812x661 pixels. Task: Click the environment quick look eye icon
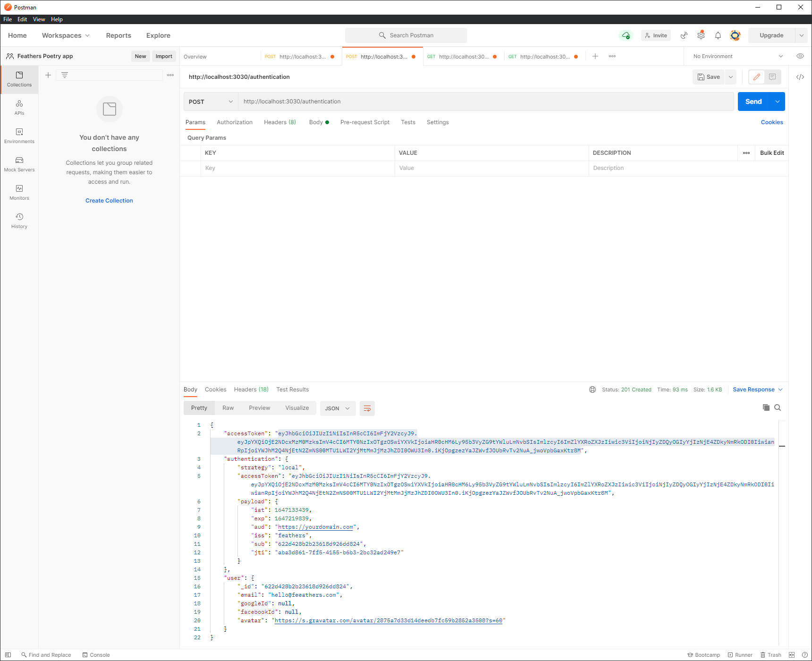click(x=800, y=56)
